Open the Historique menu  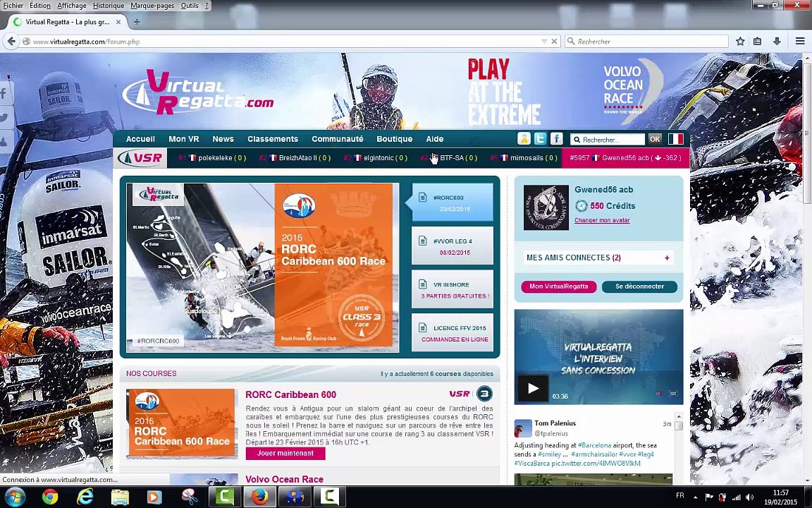click(x=109, y=5)
